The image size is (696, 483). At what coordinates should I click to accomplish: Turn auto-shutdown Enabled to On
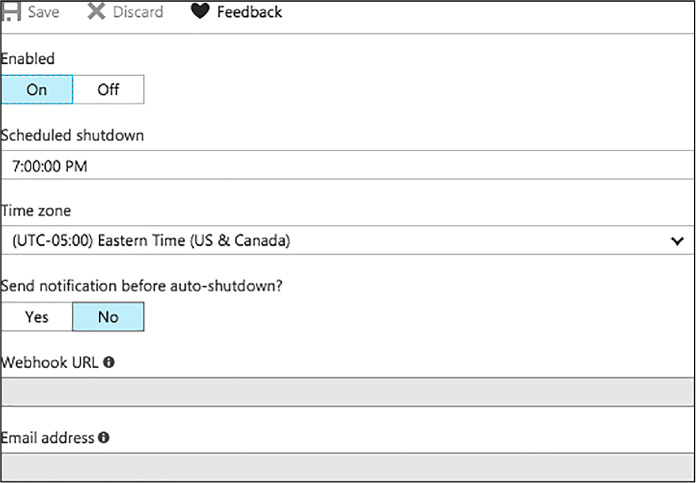[x=37, y=90]
